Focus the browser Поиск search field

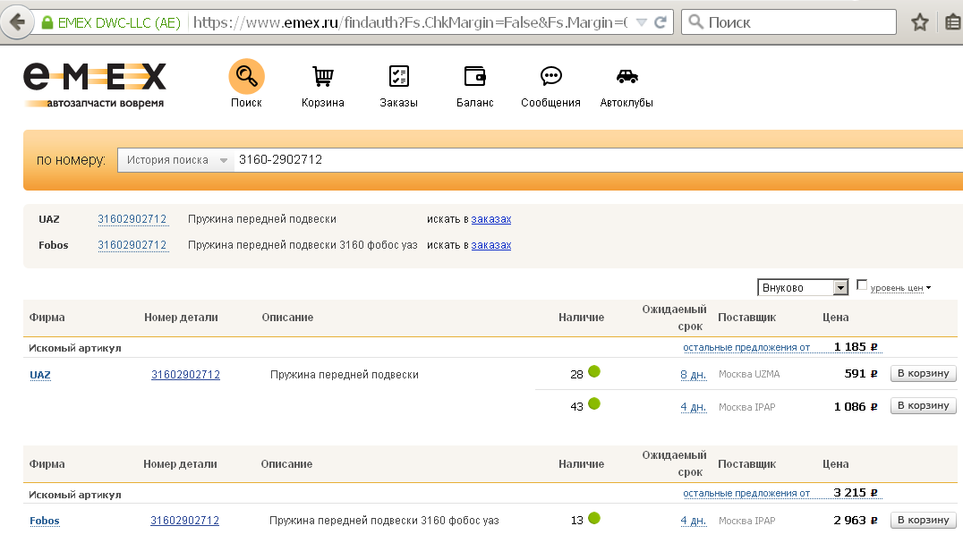(x=788, y=22)
